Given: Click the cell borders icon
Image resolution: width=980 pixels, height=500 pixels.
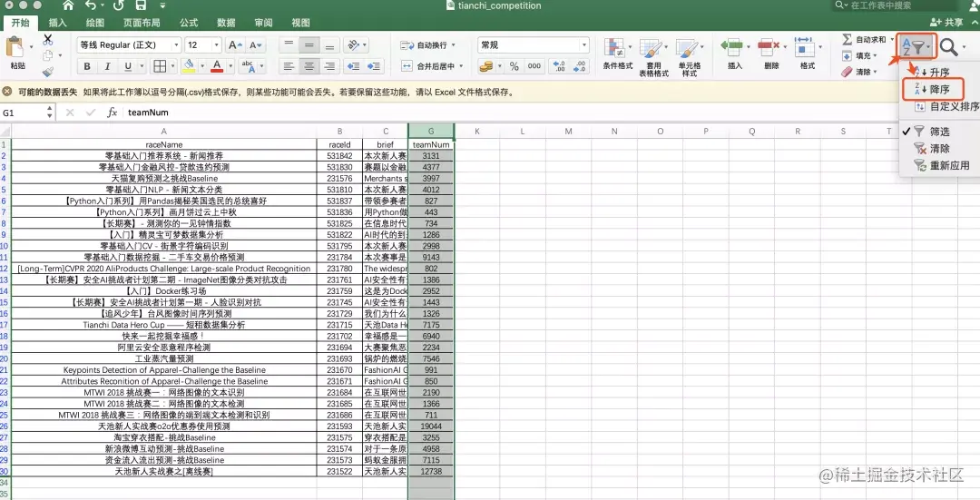Looking at the screenshot, I should (160, 66).
